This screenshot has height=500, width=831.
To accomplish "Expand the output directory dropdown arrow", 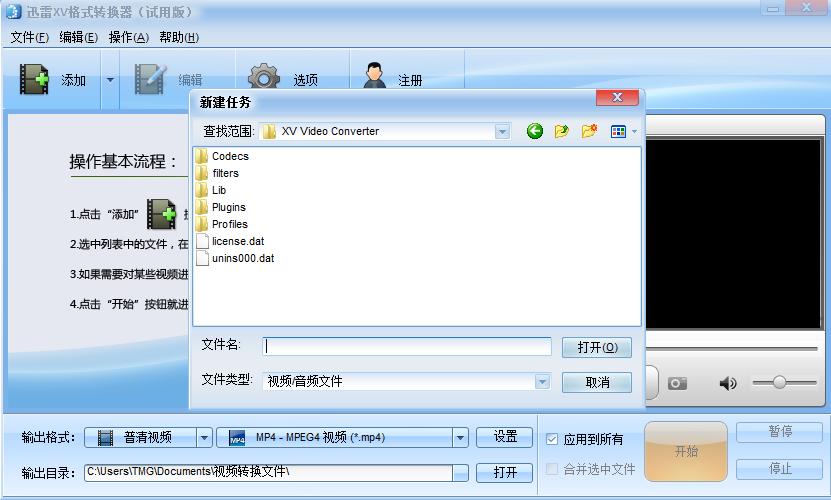I will pos(461,473).
